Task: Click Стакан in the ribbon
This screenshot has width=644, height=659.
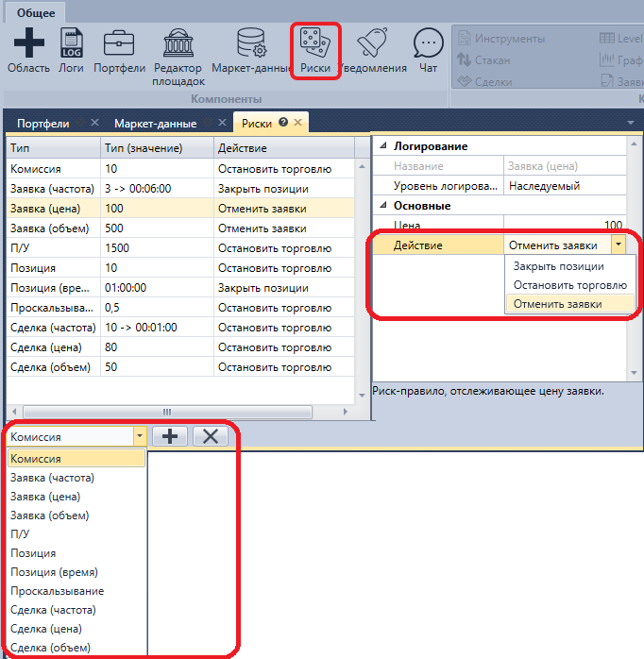Action: [x=483, y=60]
